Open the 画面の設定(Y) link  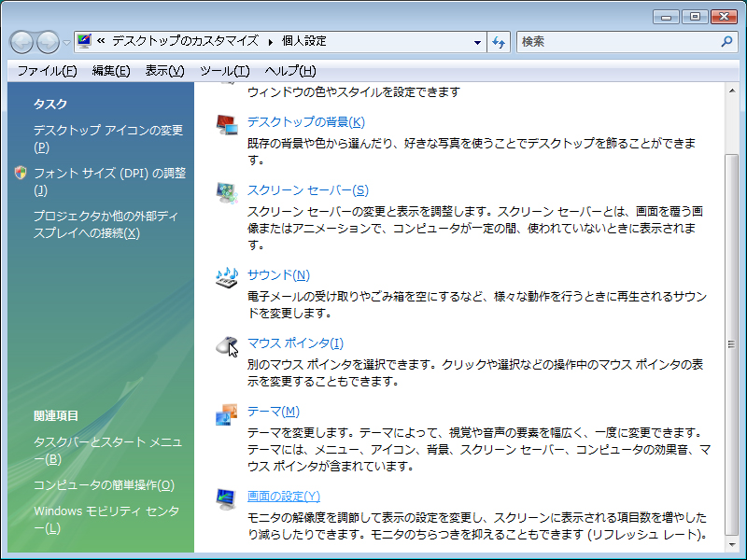click(284, 497)
